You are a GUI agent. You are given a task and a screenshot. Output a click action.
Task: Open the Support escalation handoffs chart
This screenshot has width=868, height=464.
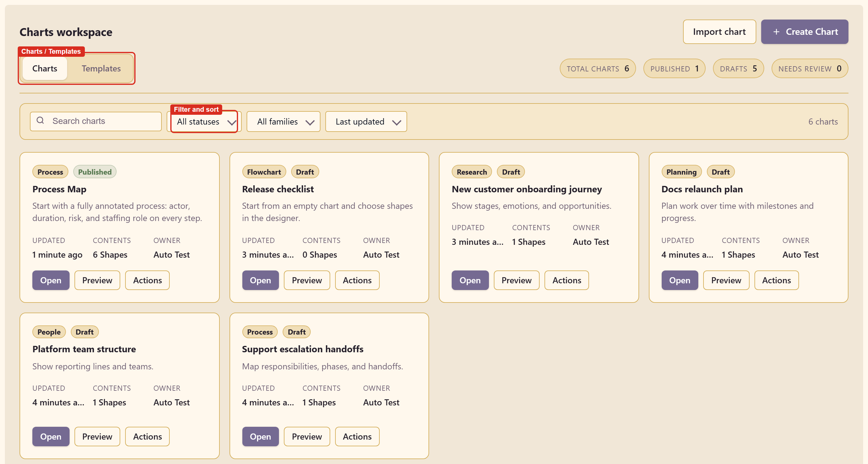260,436
